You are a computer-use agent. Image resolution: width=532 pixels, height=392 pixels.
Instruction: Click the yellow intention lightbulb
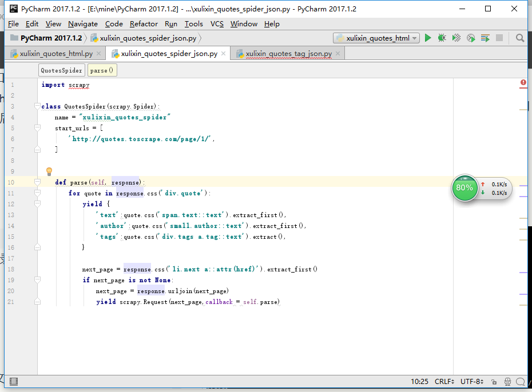pos(49,171)
